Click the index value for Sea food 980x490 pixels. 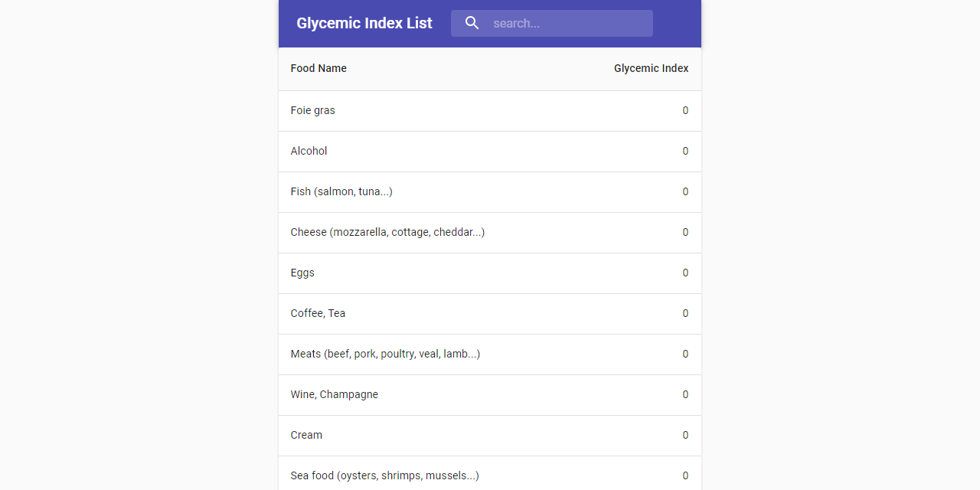(685, 475)
